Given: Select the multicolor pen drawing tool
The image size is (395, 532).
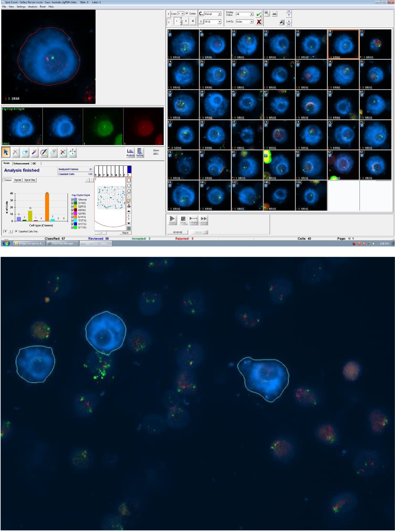Looking at the screenshot, I should 44,152.
